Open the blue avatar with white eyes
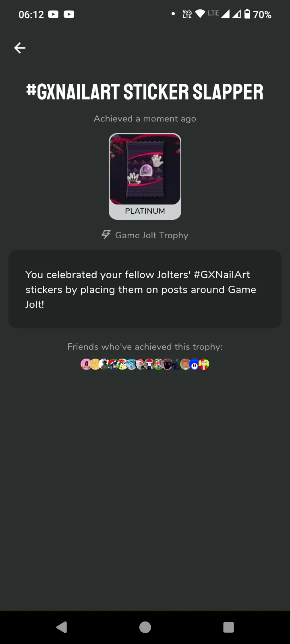The image size is (290, 644). point(195,364)
